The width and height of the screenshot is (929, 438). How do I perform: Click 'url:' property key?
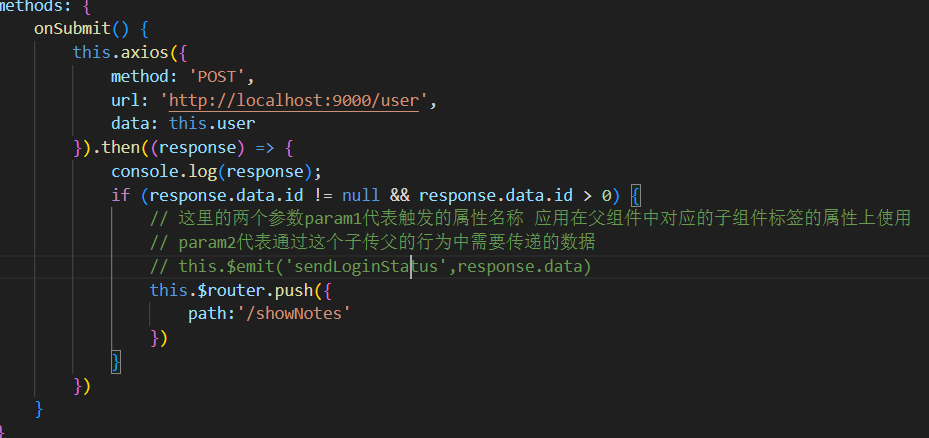tap(130, 100)
